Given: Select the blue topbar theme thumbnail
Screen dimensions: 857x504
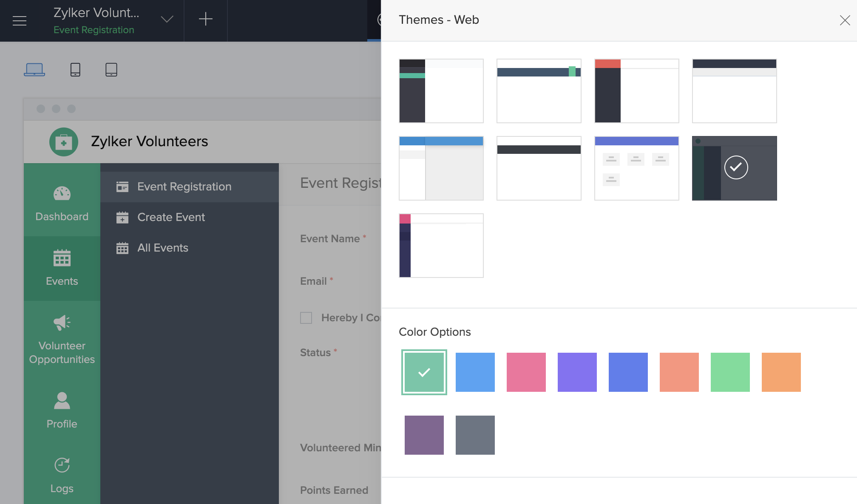Looking at the screenshot, I should [x=441, y=168].
